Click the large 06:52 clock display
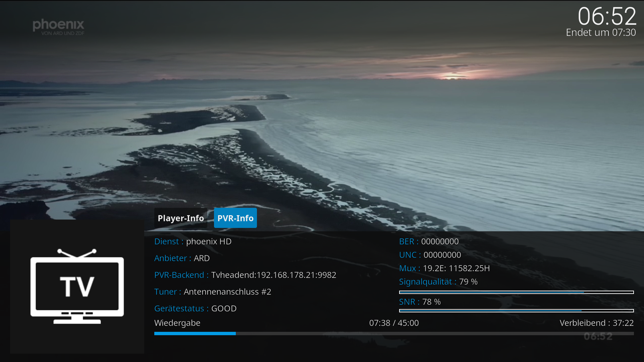The height and width of the screenshot is (362, 644). [x=607, y=16]
